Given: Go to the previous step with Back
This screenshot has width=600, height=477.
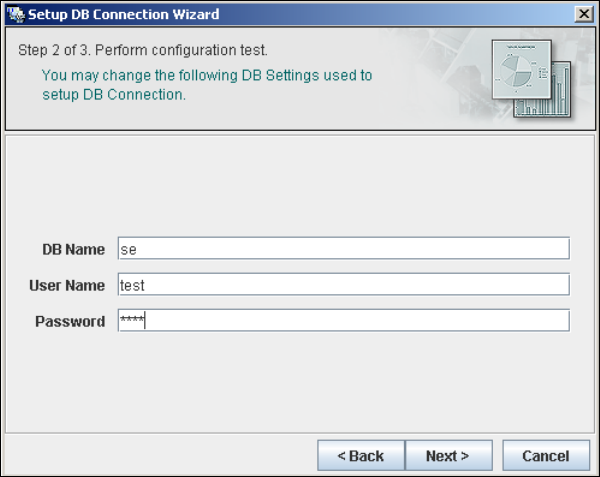Looking at the screenshot, I should coord(361,456).
